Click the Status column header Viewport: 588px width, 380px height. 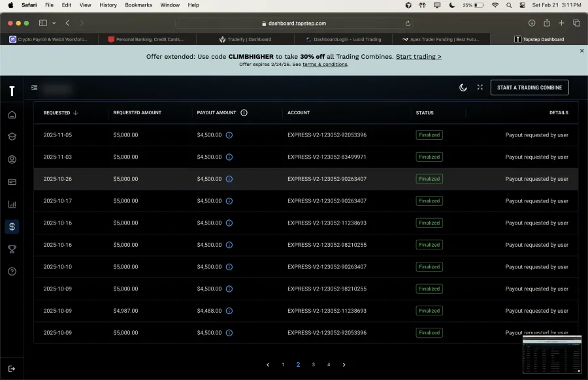point(425,112)
